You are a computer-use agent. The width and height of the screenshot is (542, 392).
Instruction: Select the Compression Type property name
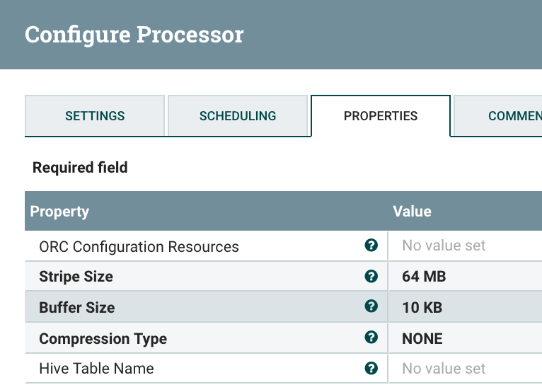coord(103,339)
